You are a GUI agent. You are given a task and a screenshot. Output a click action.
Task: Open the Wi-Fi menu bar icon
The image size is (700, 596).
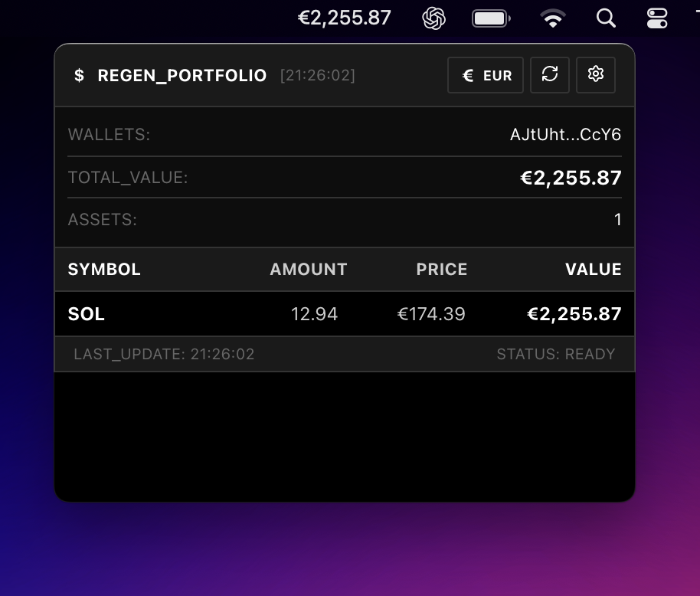(x=552, y=18)
